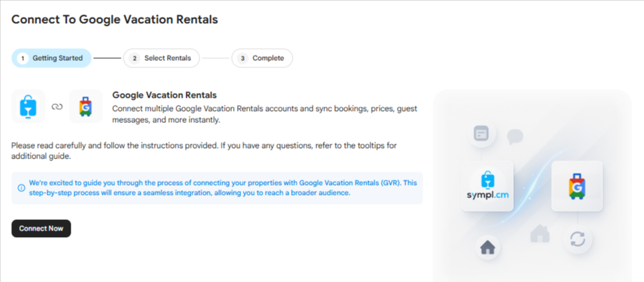Click the dark home icon circle
Screen dimensions: 644x282
(x=487, y=248)
